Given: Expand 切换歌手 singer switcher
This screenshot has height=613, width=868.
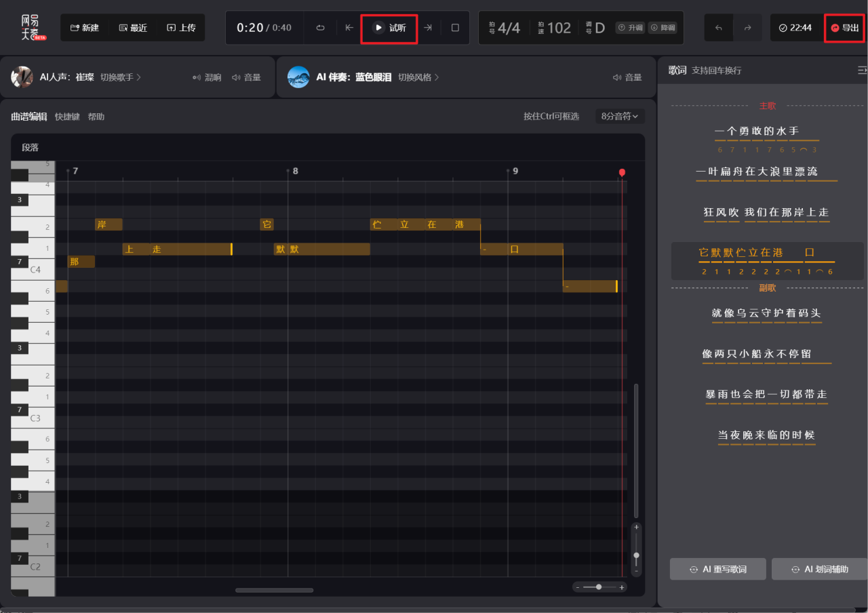Looking at the screenshot, I should coord(121,77).
